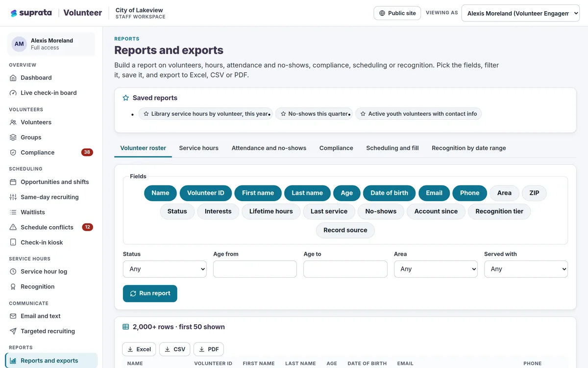This screenshot has width=588, height=368.
Task: Switch to the Service hours tab
Action: (x=199, y=148)
